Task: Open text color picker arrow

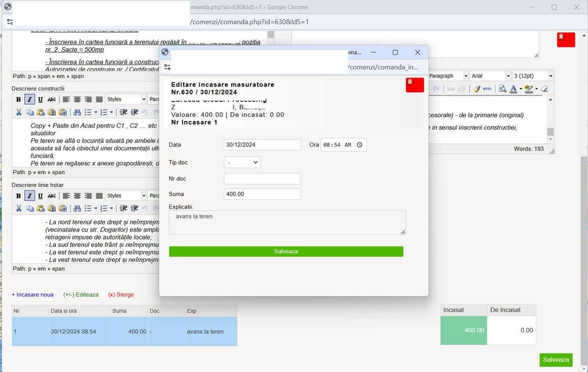Action: pos(520,89)
